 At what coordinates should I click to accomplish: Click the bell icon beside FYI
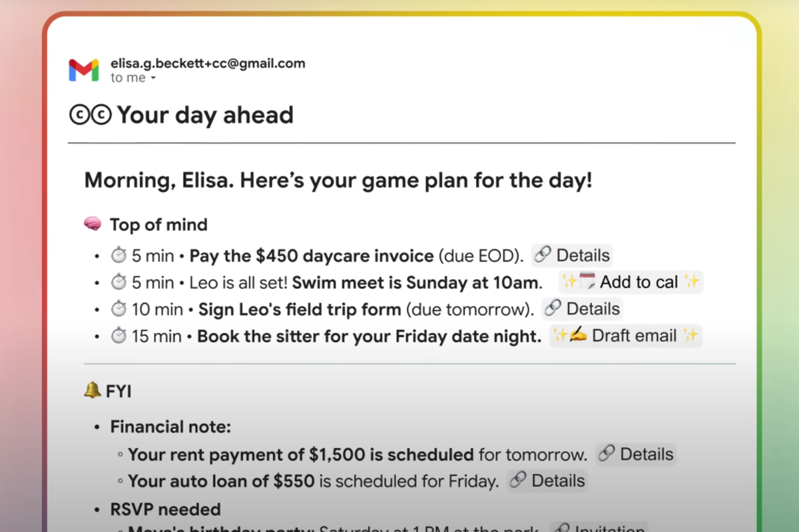pyautogui.click(x=92, y=392)
